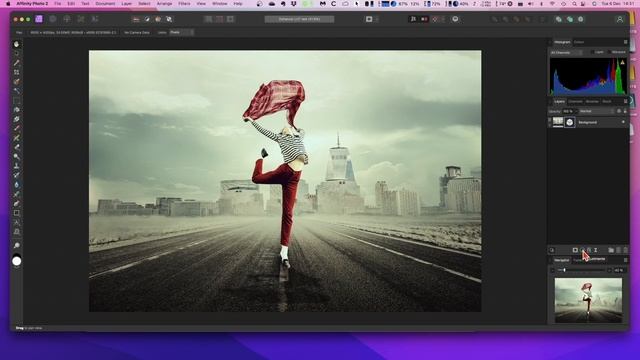Viewport: 640px width, 360px height.
Task: Open the Histogram panel options menu
Action: 625,42
